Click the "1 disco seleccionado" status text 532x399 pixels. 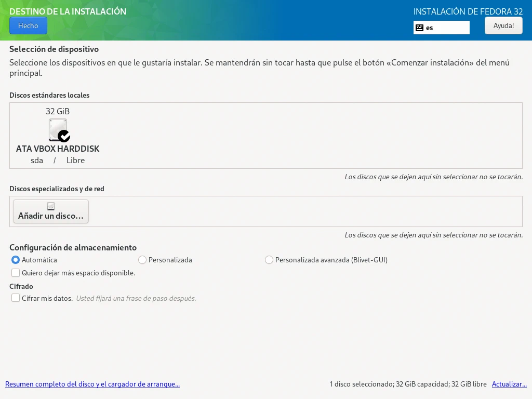[362, 384]
